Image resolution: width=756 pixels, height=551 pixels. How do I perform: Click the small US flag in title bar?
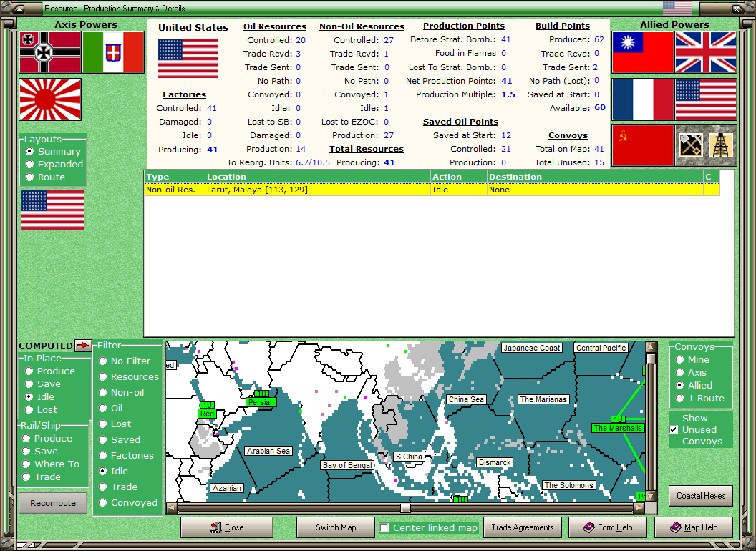(677, 8)
